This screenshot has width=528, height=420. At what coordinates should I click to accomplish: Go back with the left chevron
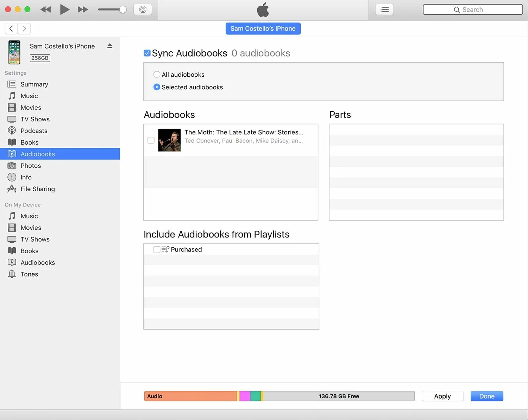[x=11, y=28]
